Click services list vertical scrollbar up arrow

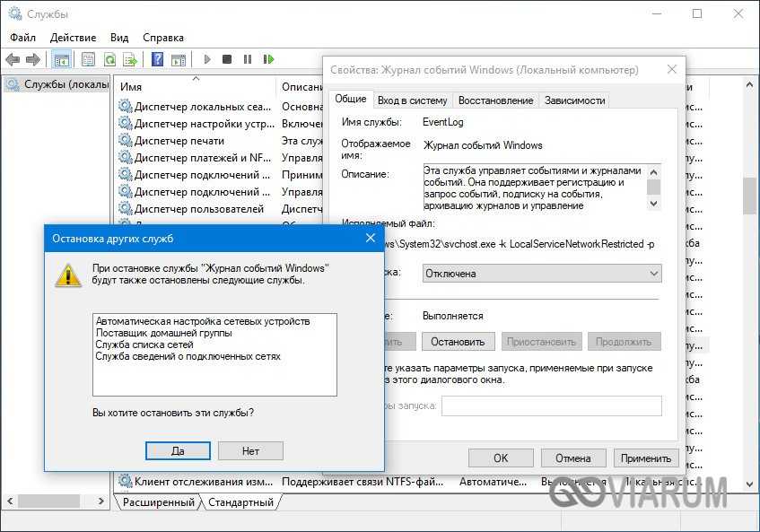(x=749, y=85)
